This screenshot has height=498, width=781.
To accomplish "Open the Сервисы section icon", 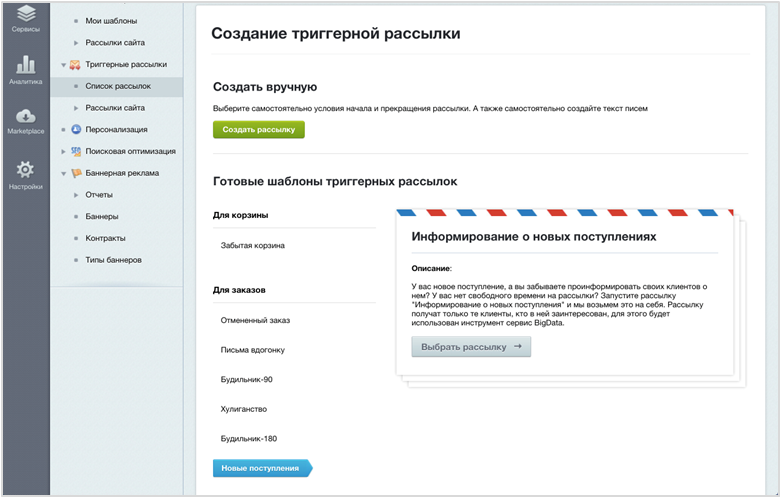I will pos(26,14).
